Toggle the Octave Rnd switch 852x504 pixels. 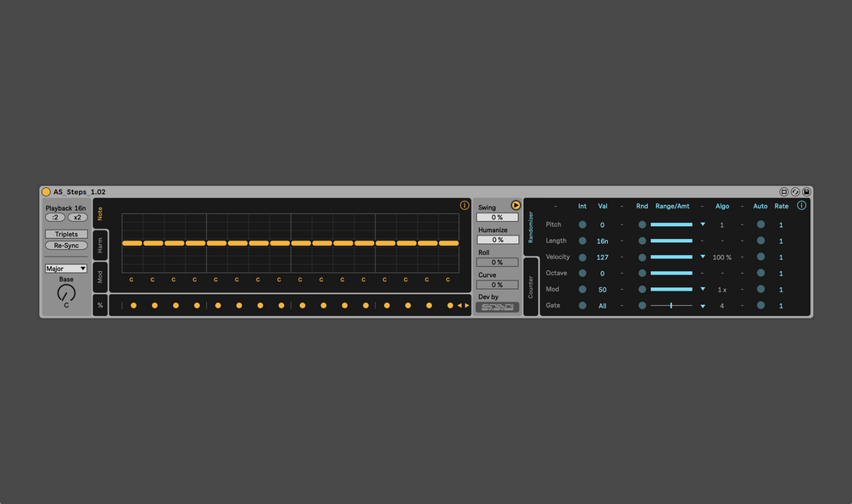click(643, 274)
